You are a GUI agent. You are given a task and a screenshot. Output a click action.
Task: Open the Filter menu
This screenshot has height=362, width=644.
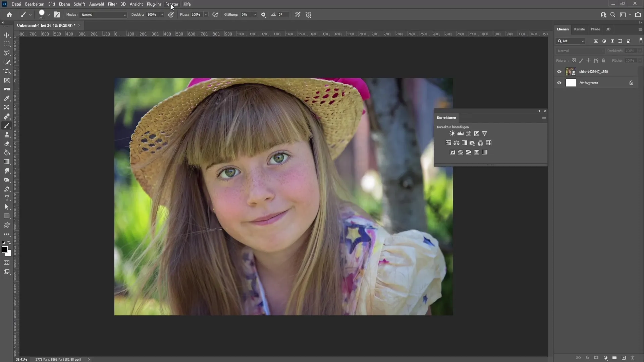[112, 4]
